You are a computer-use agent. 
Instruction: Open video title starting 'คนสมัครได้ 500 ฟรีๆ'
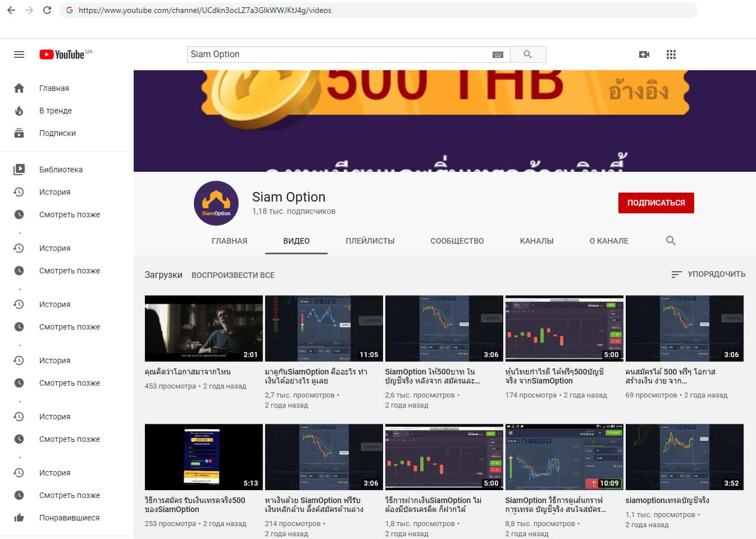coord(671,376)
